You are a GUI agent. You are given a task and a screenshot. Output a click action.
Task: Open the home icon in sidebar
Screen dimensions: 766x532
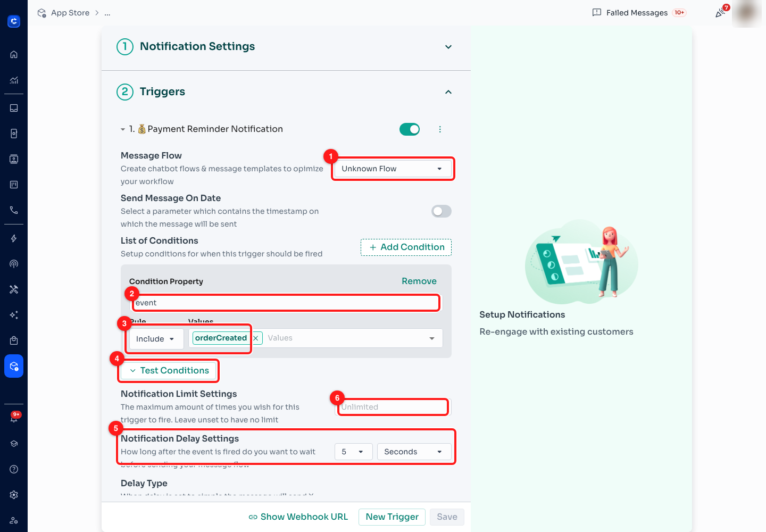(x=14, y=54)
